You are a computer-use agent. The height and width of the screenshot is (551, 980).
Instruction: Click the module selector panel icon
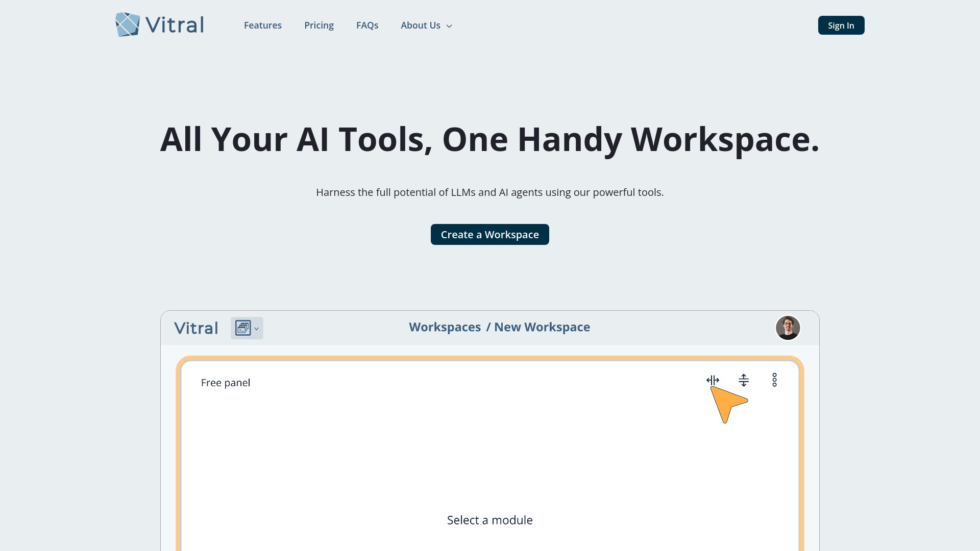click(242, 328)
